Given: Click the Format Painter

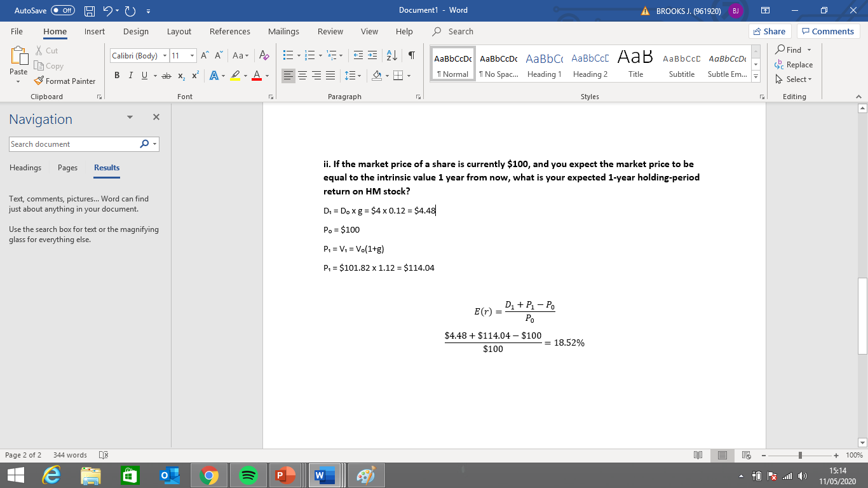Looking at the screenshot, I should pyautogui.click(x=64, y=81).
